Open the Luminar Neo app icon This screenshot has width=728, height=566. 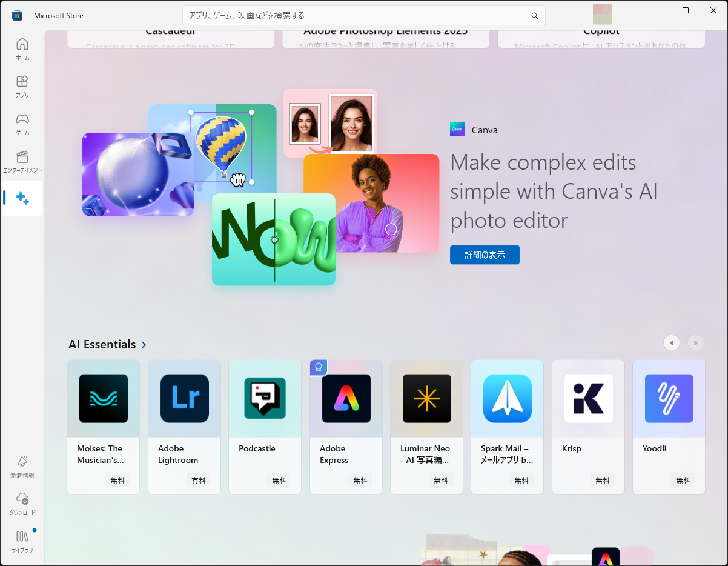tap(427, 398)
